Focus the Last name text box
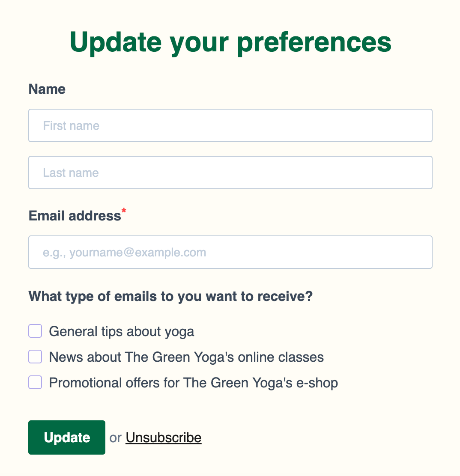Image resolution: width=460 pixels, height=476 pixels. [230, 173]
